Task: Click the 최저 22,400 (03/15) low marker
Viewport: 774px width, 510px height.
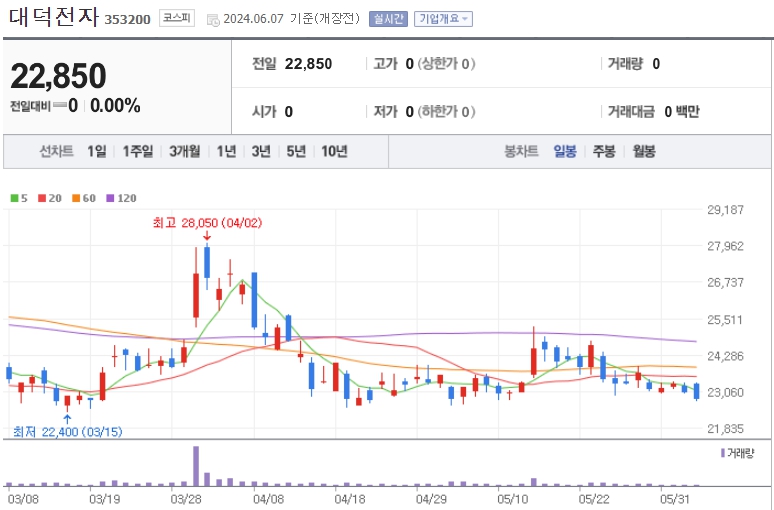Action: tap(68, 432)
